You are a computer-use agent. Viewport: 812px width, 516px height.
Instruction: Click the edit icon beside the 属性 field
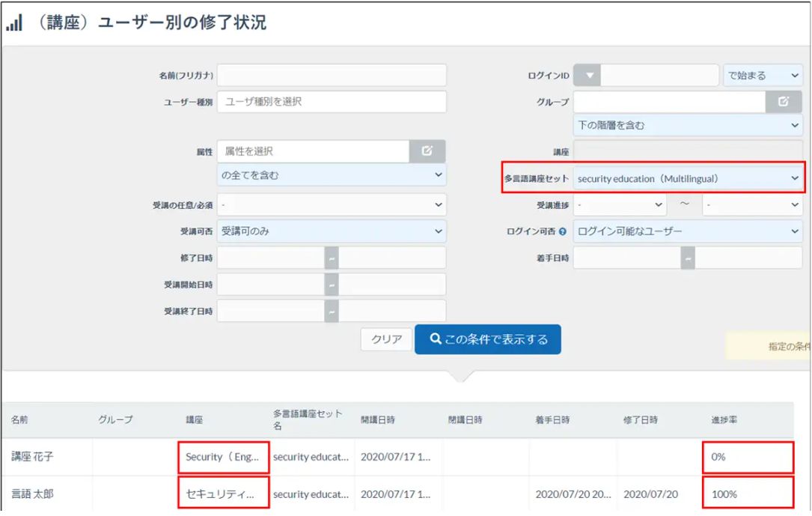click(427, 151)
